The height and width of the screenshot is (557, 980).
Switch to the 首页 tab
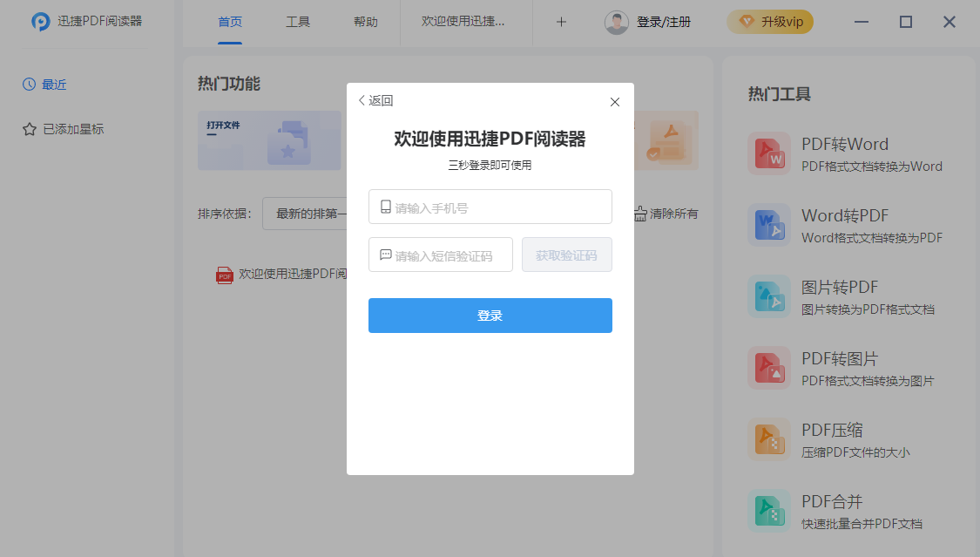coord(230,22)
